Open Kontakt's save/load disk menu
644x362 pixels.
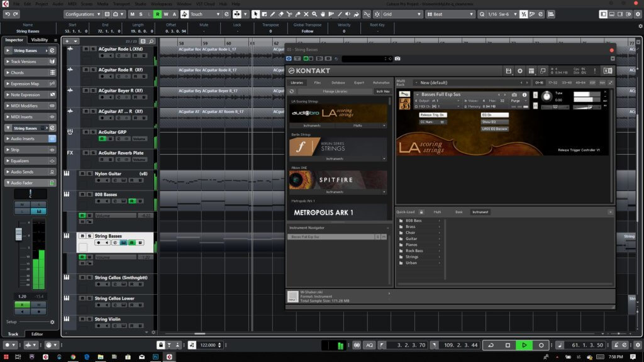(508, 71)
